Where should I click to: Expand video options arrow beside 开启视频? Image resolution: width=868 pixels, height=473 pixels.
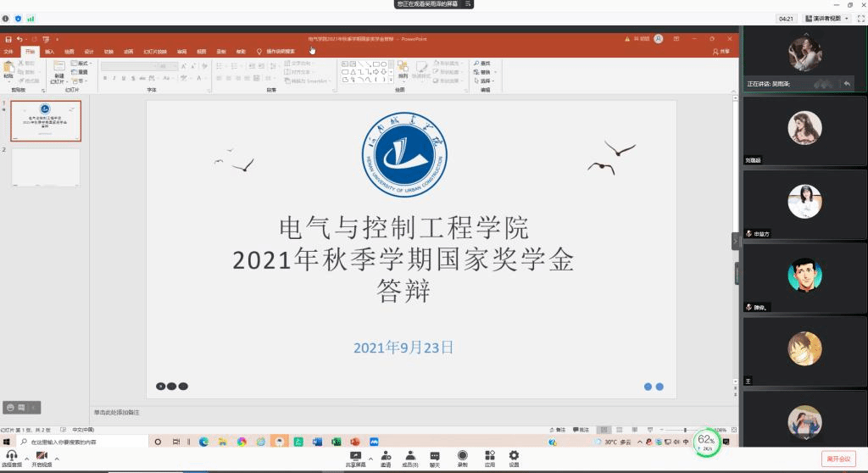point(56,458)
